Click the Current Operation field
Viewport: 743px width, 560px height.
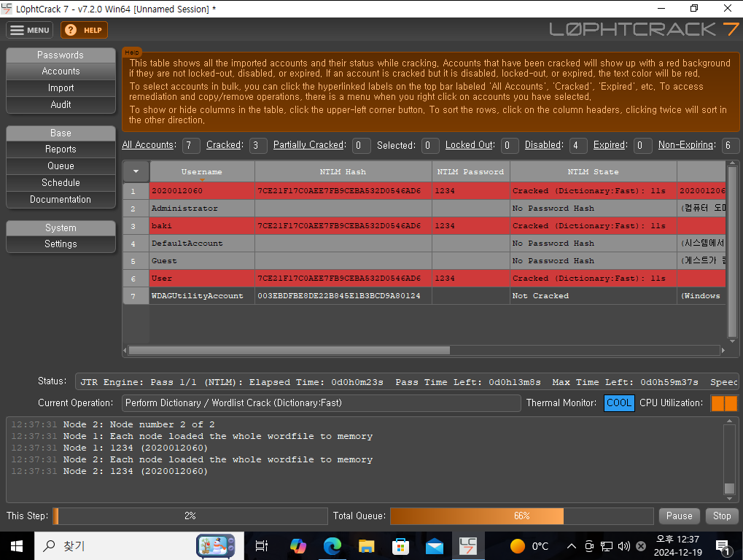click(322, 402)
